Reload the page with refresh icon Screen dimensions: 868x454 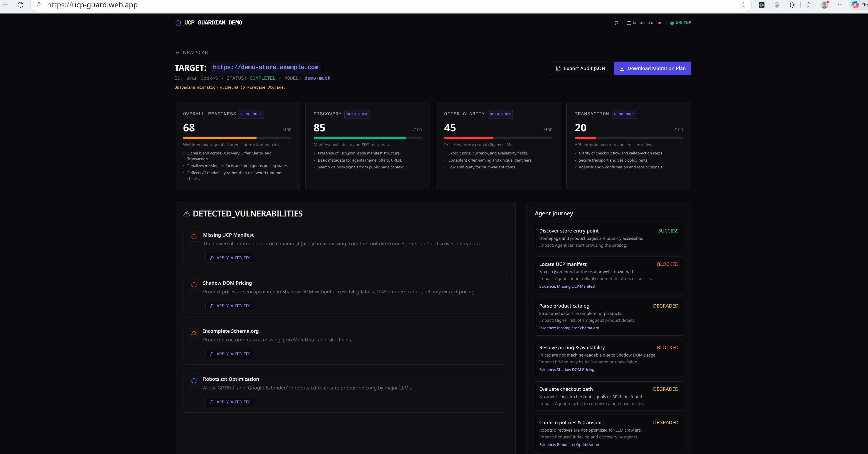(x=21, y=5)
